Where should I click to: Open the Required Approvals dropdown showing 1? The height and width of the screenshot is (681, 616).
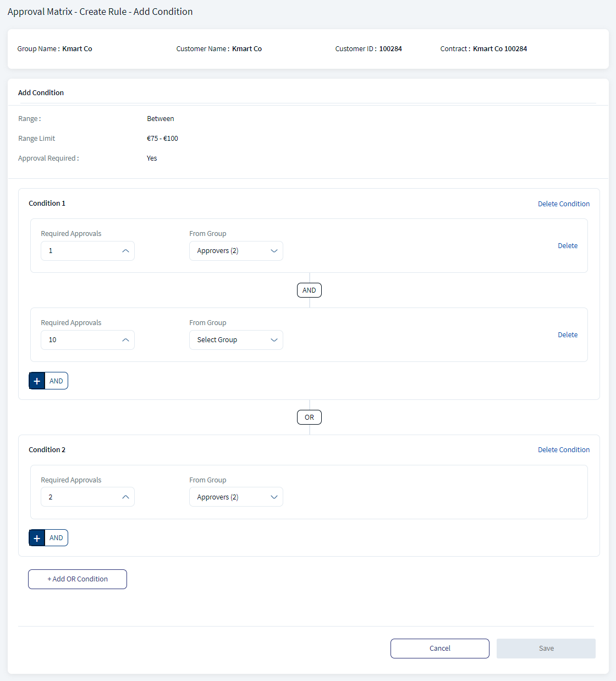coord(87,251)
